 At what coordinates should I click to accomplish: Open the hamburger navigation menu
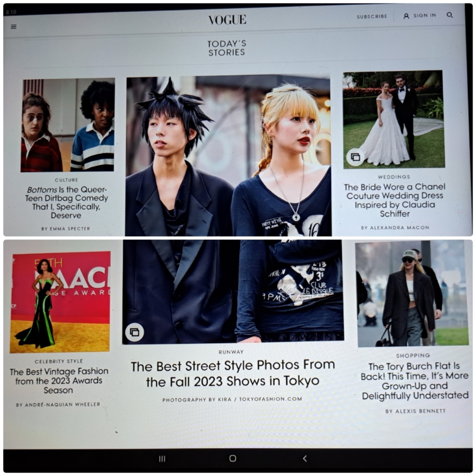[13, 27]
